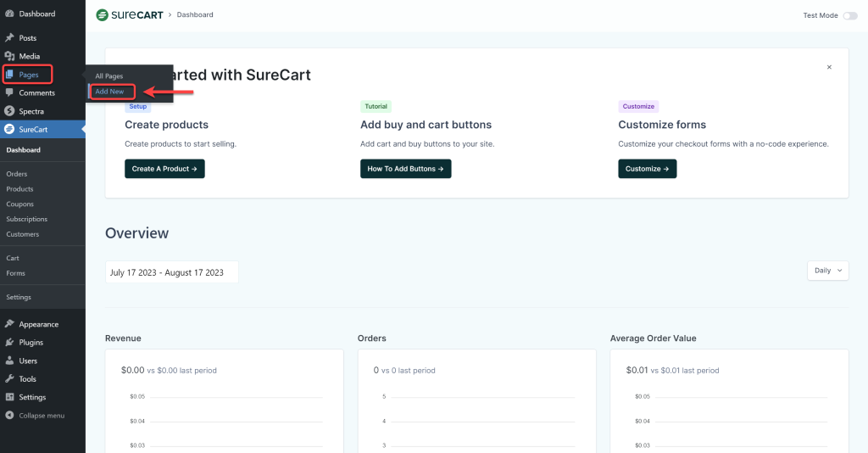The height and width of the screenshot is (453, 868).
Task: Open the Coupons submenu item
Action: click(x=20, y=204)
